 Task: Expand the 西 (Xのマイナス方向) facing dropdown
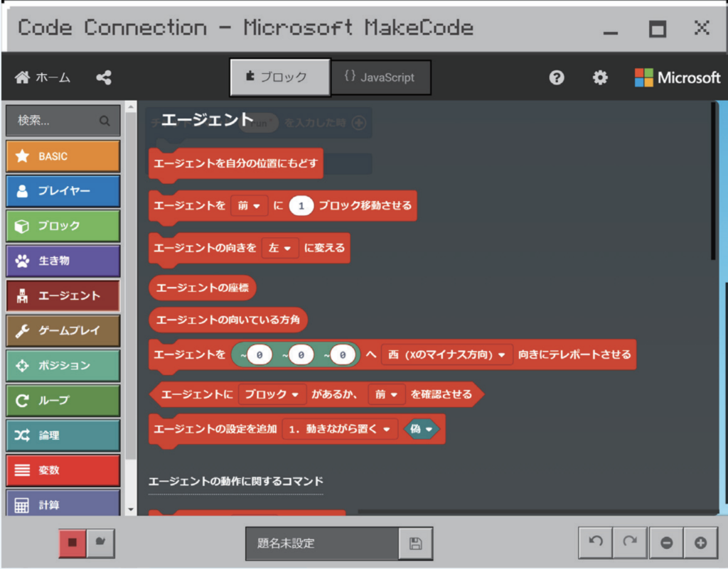pos(446,354)
